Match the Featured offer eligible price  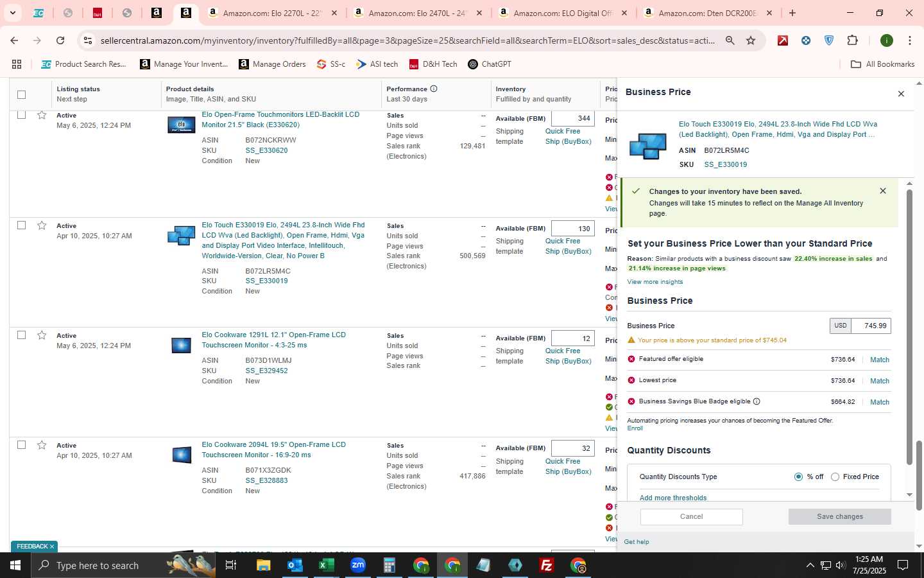pos(879,360)
